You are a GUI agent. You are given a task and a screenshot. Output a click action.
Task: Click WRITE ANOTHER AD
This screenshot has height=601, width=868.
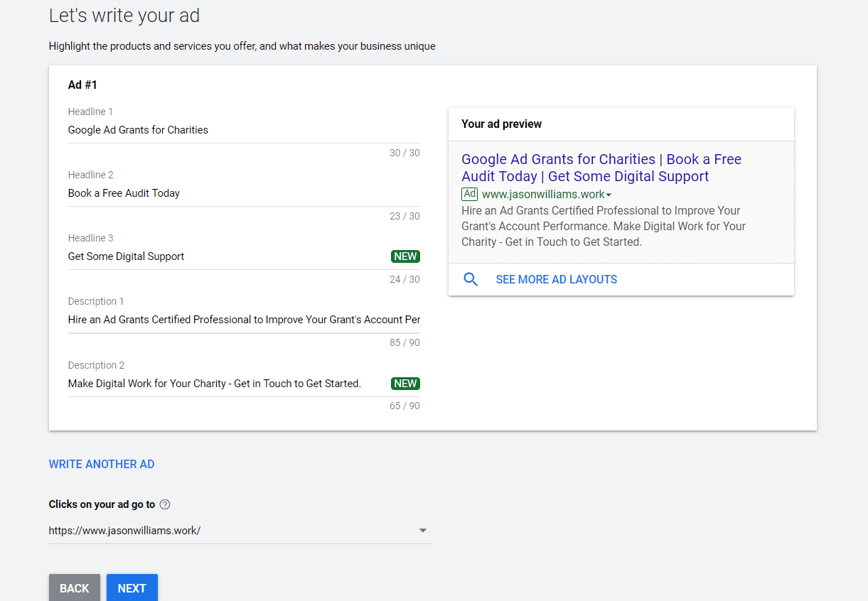[x=102, y=464]
